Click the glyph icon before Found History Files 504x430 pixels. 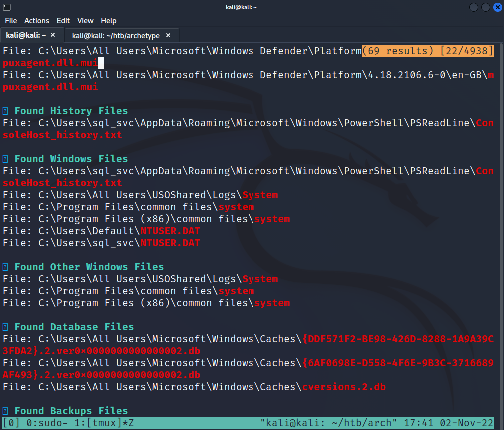click(5, 111)
